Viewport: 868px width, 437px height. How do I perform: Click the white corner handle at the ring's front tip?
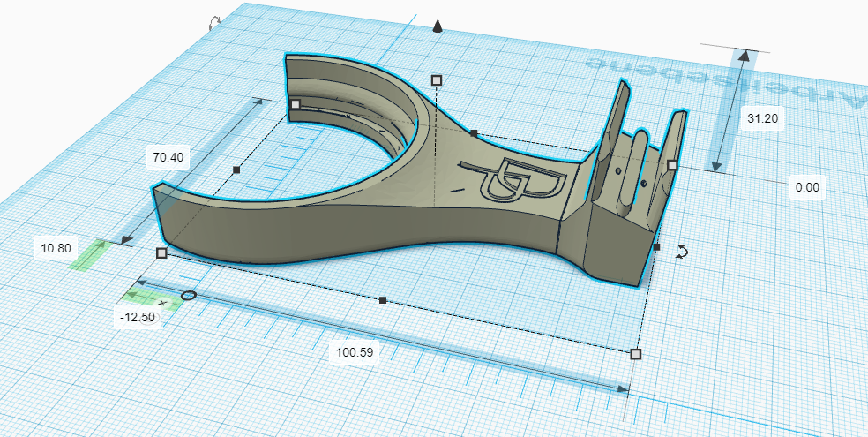click(161, 253)
